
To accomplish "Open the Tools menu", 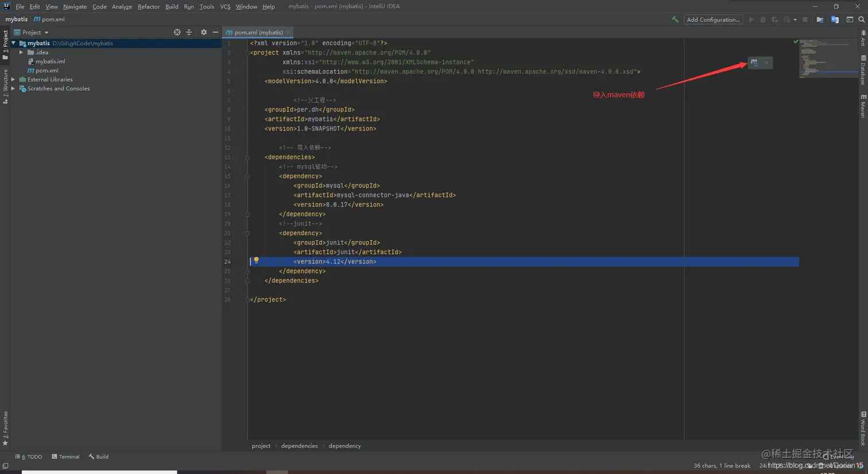I will tap(207, 6).
